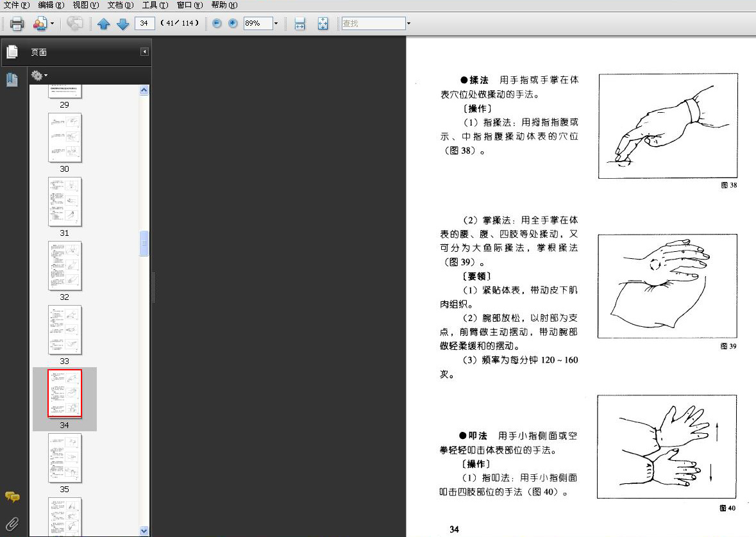
Task: Select page 31 thumbnail
Action: (65, 202)
